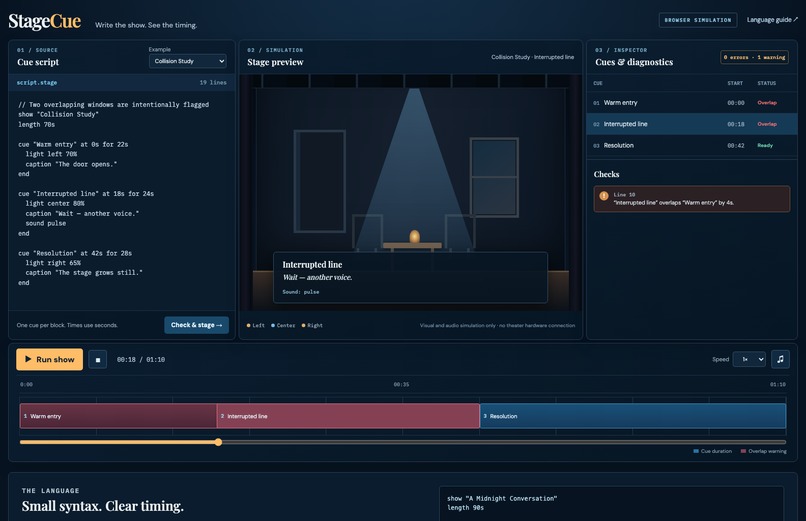
Task: Open the Example Collision Study dropdown
Action: click(188, 61)
